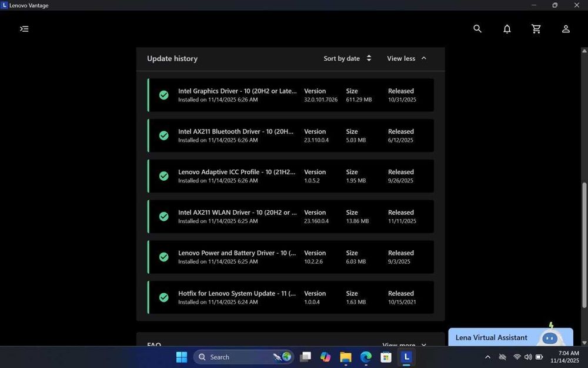Open the user account profile icon
The image size is (588, 368).
pos(566,29)
